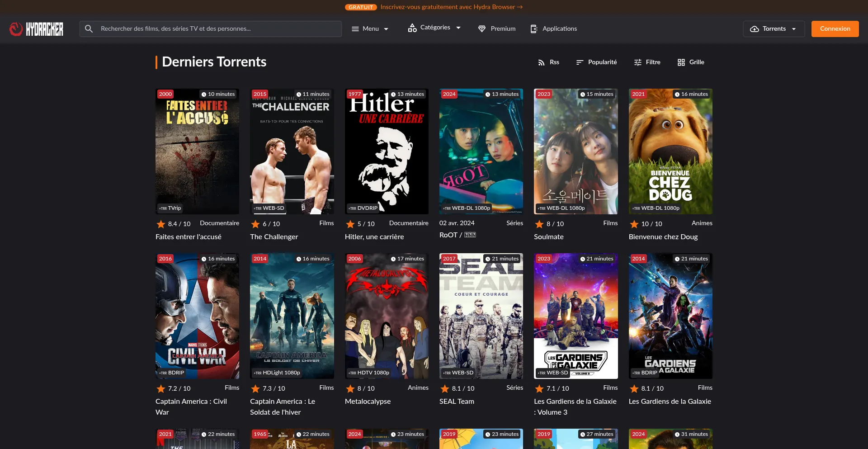Click Hitler, une carrière title link

click(x=374, y=237)
